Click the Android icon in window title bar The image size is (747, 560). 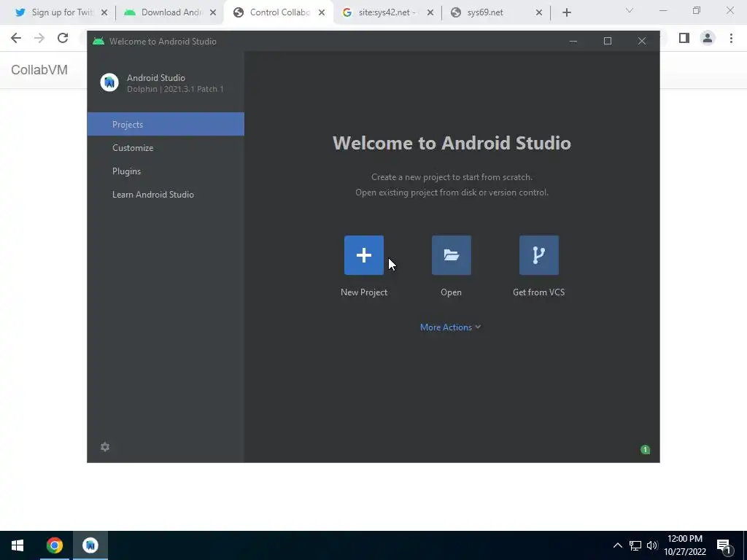coord(98,42)
